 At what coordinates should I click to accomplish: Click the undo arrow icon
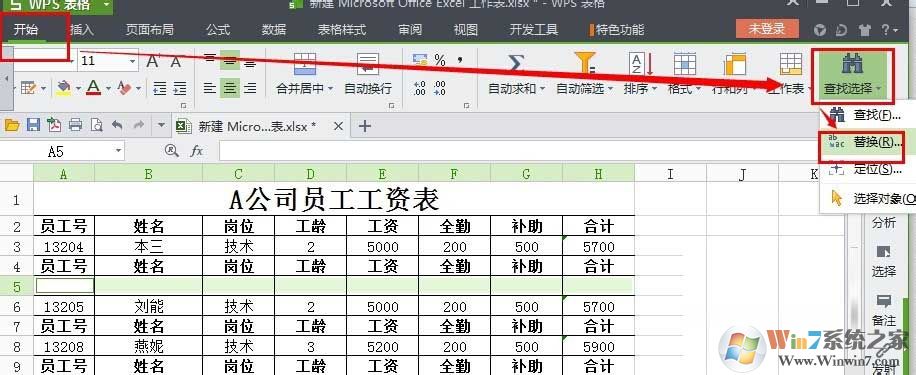pyautogui.click(x=117, y=125)
